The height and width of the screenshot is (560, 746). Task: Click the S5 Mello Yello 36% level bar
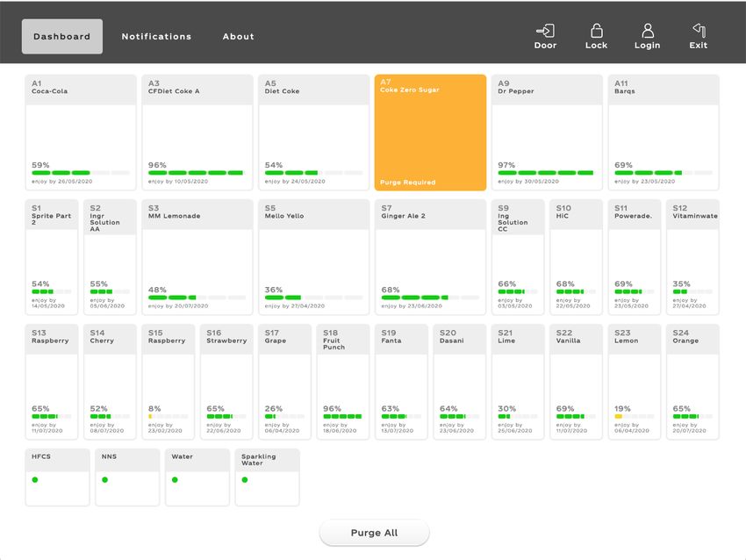[x=314, y=298]
